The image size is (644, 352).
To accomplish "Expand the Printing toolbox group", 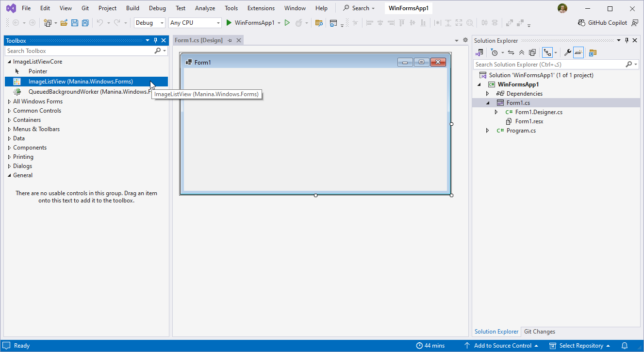I will pyautogui.click(x=9, y=157).
